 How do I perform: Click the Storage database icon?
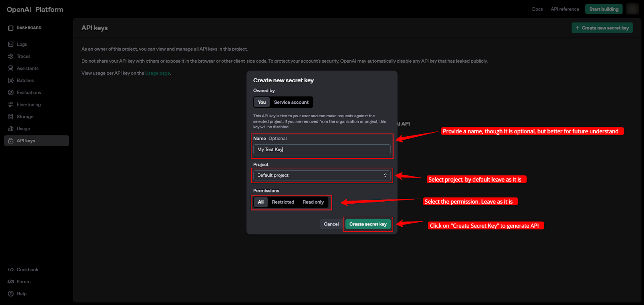point(11,117)
